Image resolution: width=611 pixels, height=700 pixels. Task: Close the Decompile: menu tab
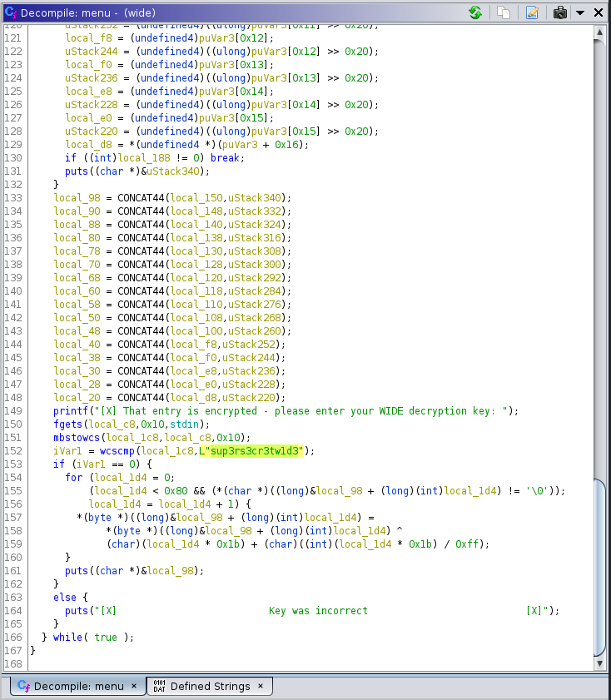coord(133,686)
